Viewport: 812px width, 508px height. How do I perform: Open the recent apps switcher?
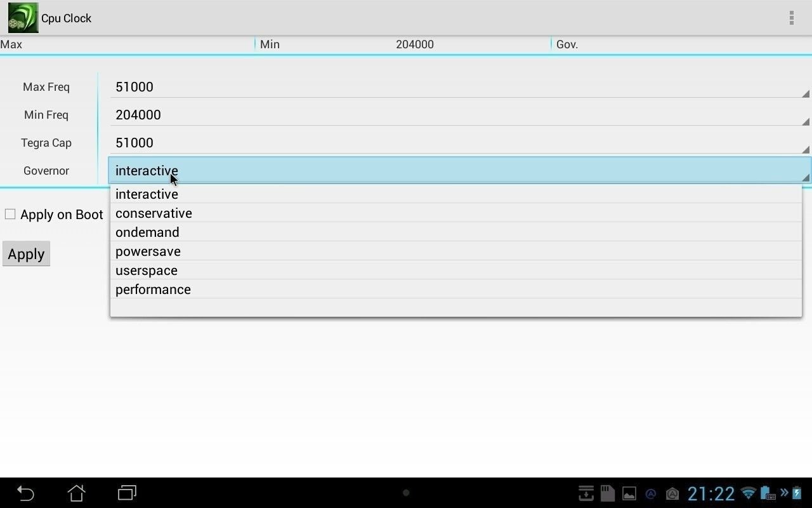coord(128,493)
